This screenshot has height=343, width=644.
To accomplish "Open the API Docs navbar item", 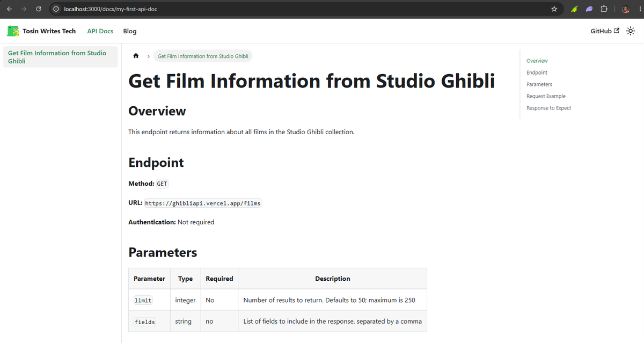I will [100, 31].
